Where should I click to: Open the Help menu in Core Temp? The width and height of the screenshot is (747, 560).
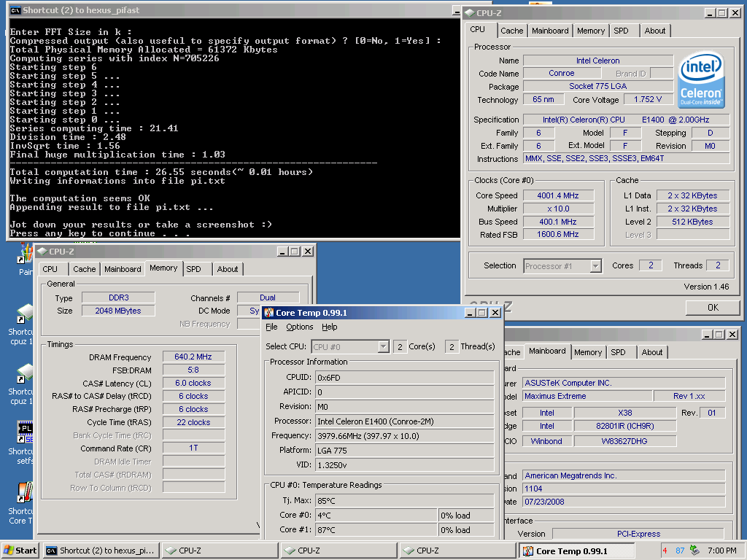(329, 327)
